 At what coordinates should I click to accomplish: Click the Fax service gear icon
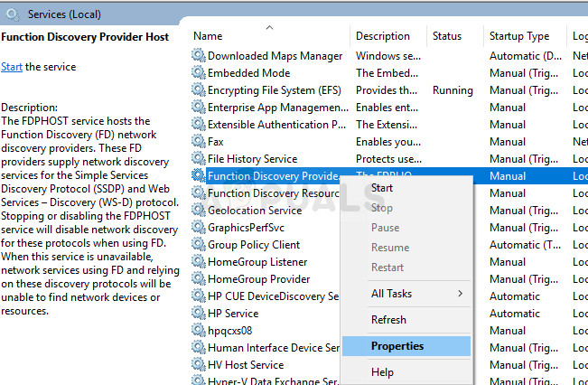[x=199, y=142]
